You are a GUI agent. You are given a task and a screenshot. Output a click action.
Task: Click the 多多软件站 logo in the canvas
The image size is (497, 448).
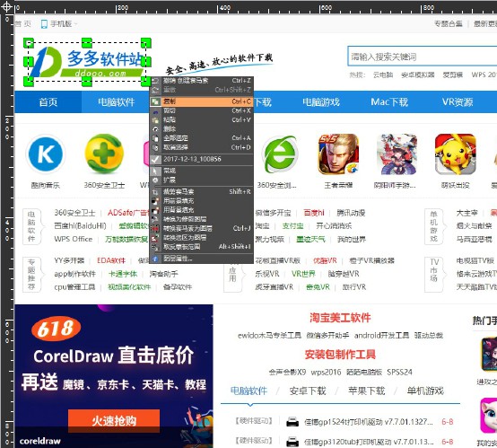[x=86, y=62]
